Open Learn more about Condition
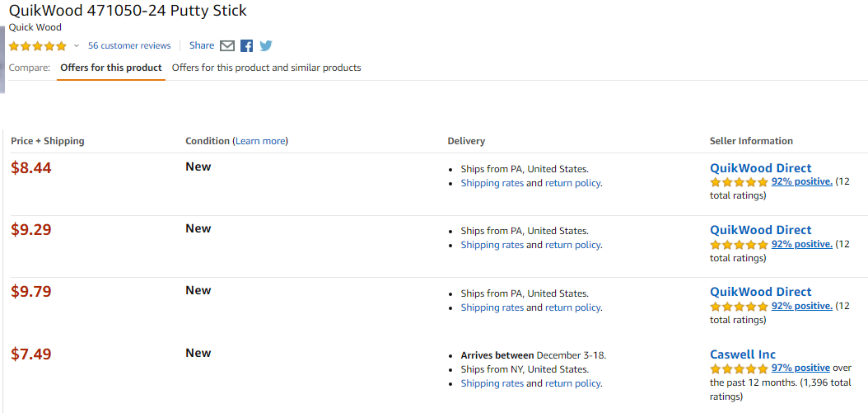 (x=260, y=141)
